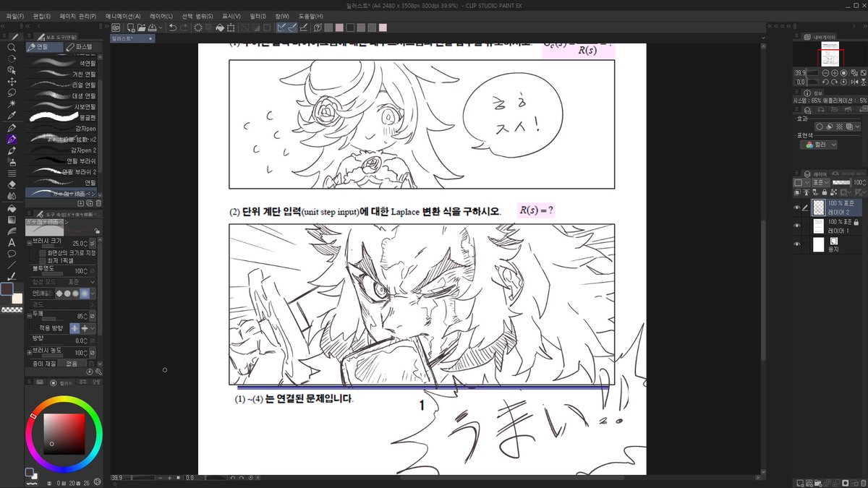The height and width of the screenshot is (488, 868).
Task: Open the 레이어(L) menu
Action: pyautogui.click(x=161, y=16)
